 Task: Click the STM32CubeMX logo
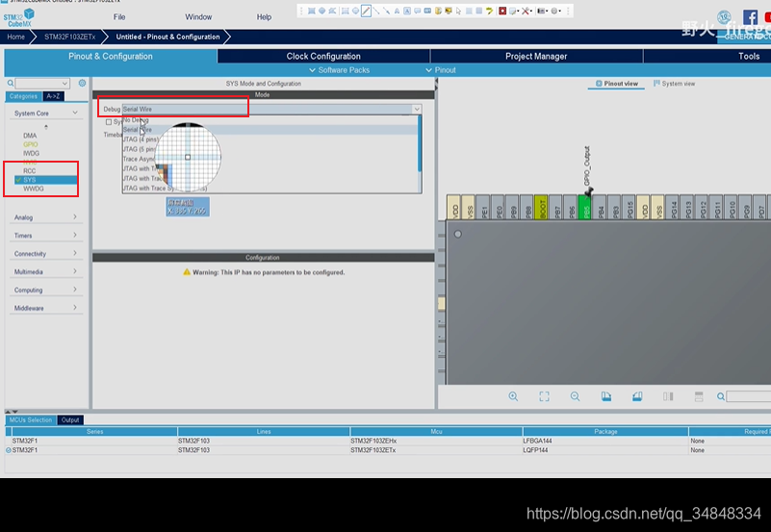[19, 17]
